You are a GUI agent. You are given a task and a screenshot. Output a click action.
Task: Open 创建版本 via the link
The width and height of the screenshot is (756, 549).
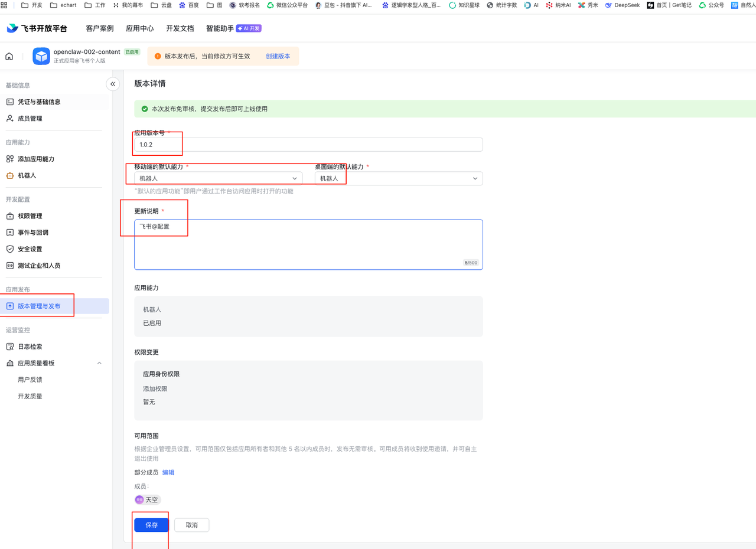(278, 56)
